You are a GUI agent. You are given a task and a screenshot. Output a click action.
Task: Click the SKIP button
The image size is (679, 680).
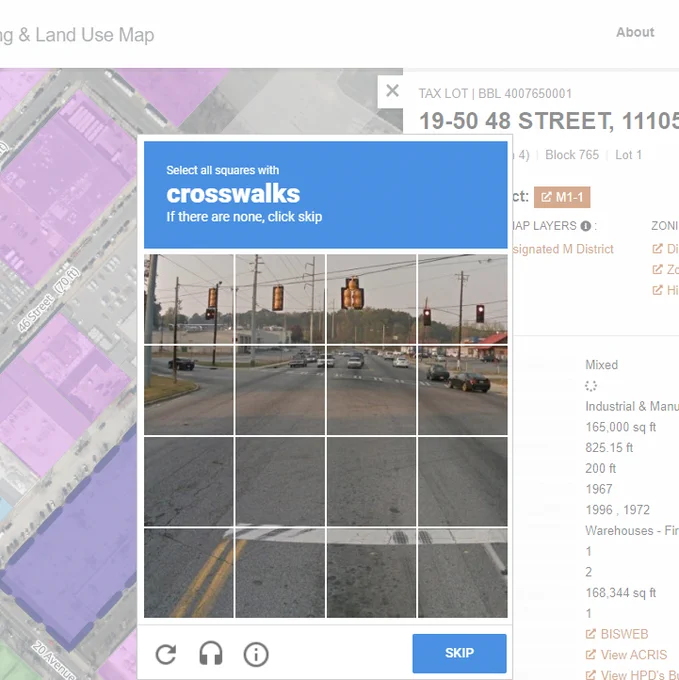point(459,653)
